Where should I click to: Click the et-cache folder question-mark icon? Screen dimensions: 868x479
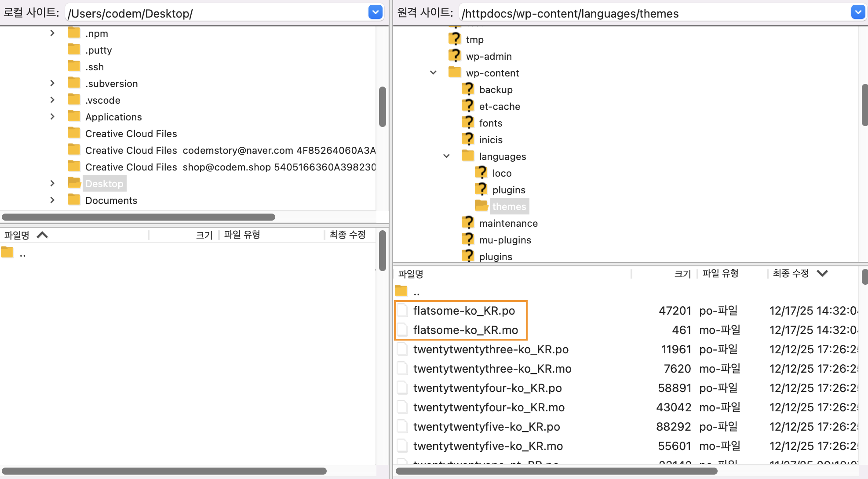[x=468, y=106]
